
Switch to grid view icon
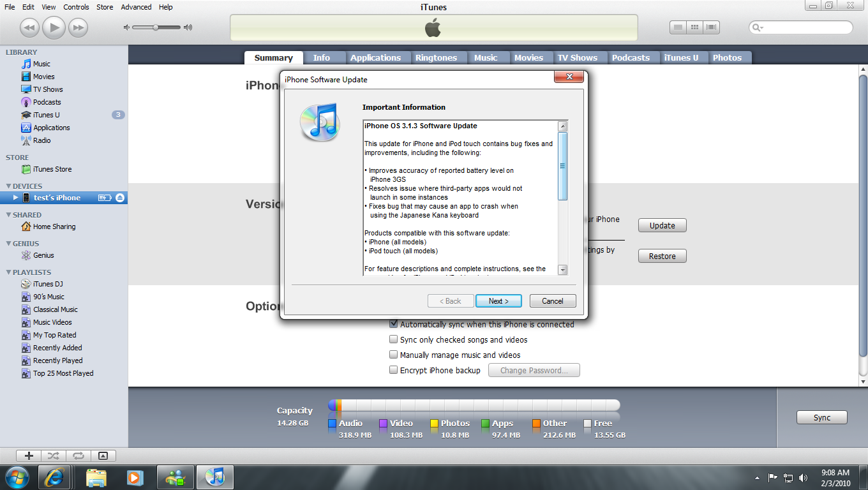click(694, 27)
